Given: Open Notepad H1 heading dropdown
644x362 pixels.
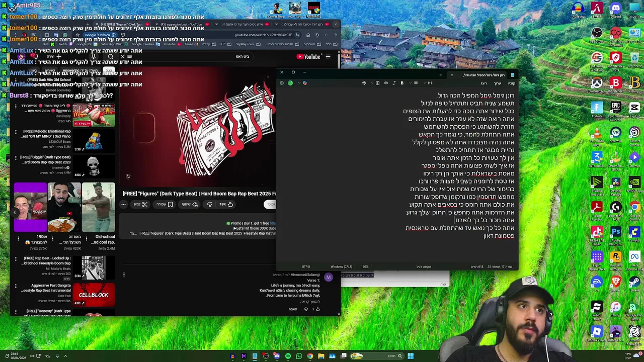Looking at the screenshot, I should click(428, 83).
